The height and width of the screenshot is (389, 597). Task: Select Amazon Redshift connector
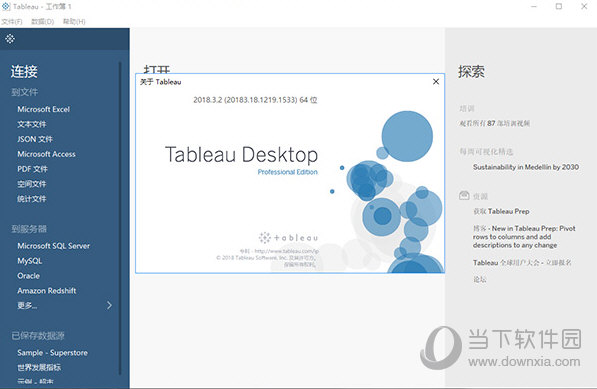click(46, 291)
